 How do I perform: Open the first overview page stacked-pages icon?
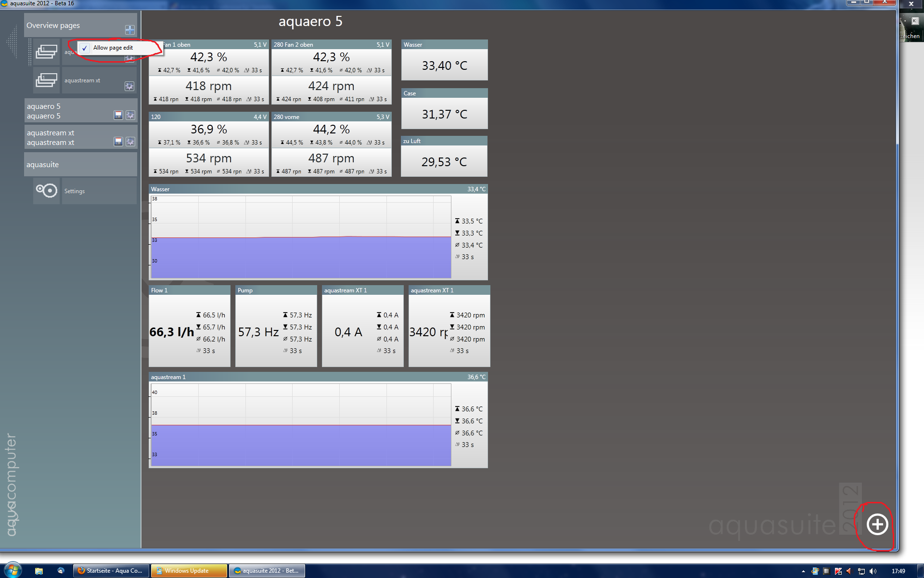pyautogui.click(x=46, y=52)
